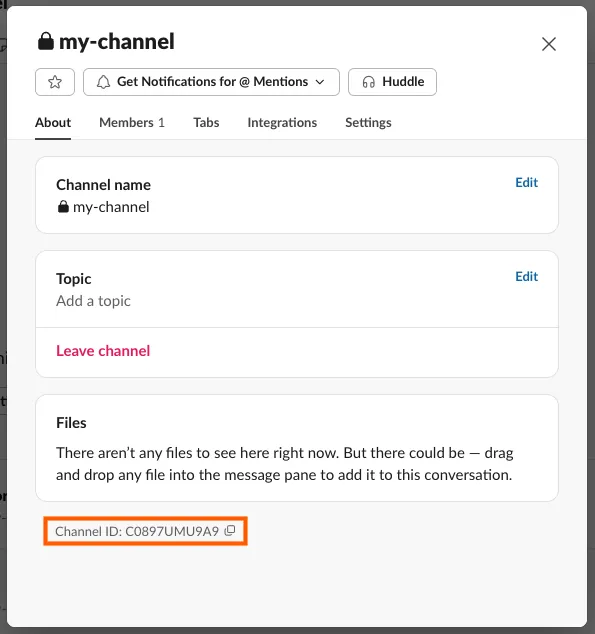The width and height of the screenshot is (595, 634).
Task: Open the Integrations tab
Action: pyautogui.click(x=282, y=123)
